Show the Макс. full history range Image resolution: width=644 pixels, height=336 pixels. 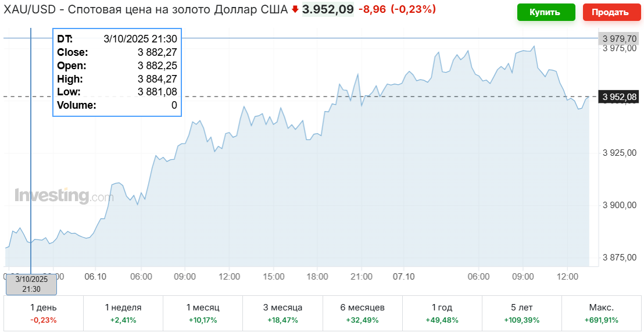click(601, 313)
